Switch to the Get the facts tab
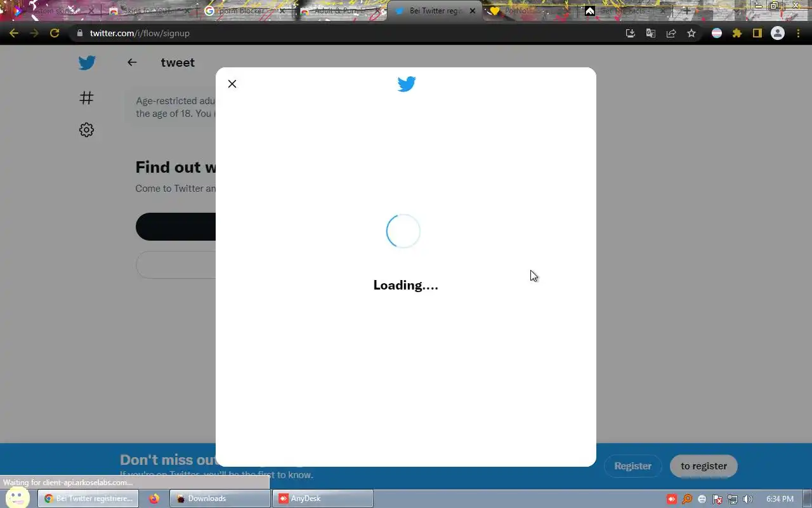This screenshot has width=812, height=508. (x=625, y=11)
